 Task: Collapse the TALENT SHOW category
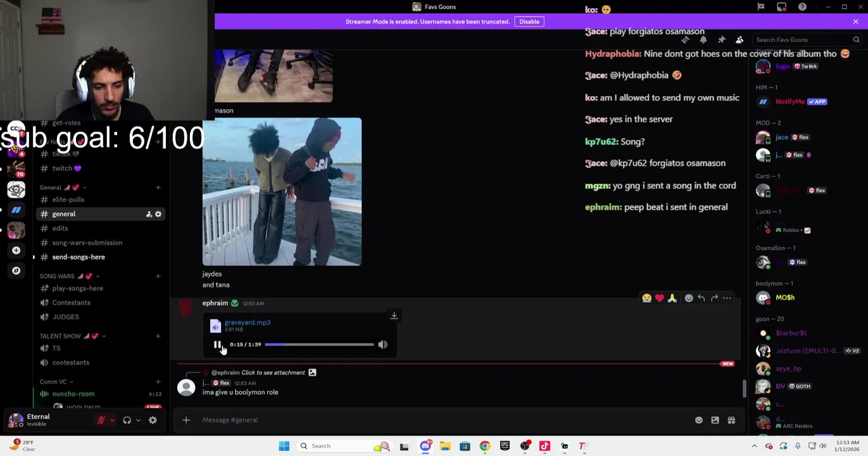coord(72,336)
